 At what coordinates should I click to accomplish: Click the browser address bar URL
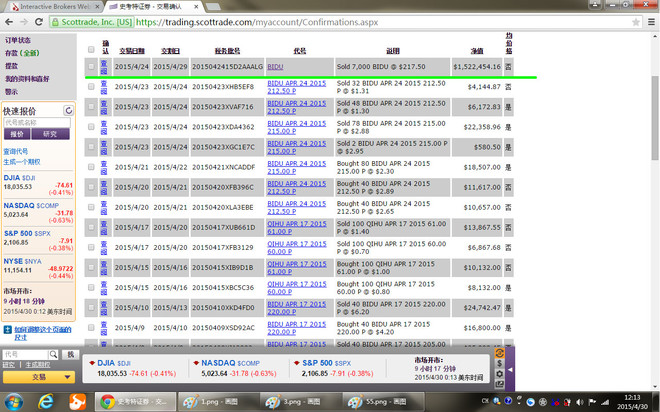tap(257, 22)
